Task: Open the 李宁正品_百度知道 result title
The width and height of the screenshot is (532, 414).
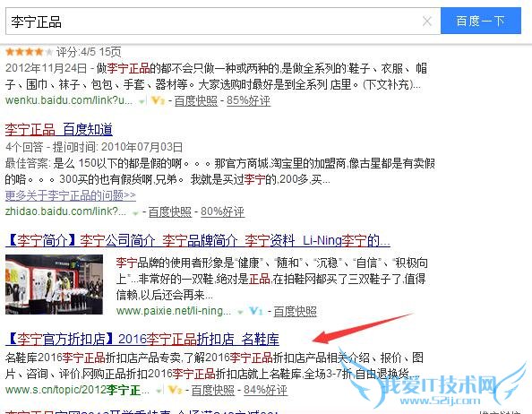Action: pyautogui.click(x=59, y=130)
